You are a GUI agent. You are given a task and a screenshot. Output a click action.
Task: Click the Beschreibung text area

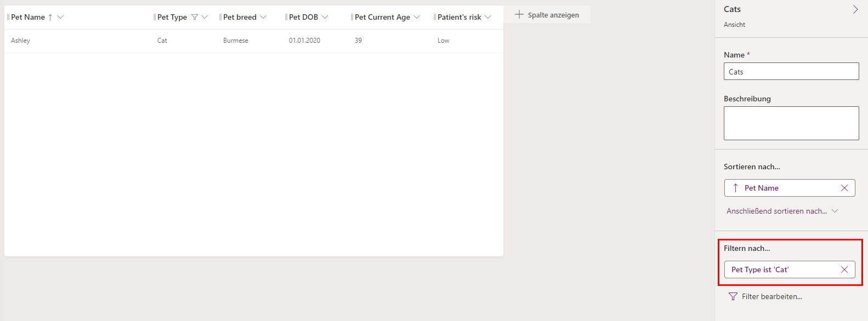(791, 123)
